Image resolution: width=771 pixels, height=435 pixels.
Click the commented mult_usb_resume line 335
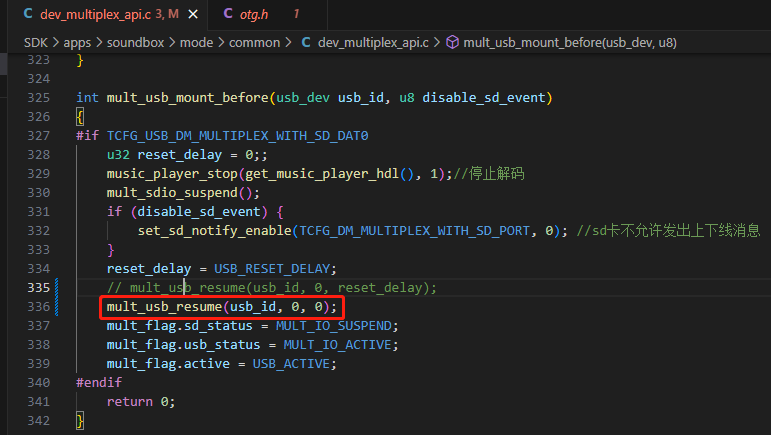271,288
